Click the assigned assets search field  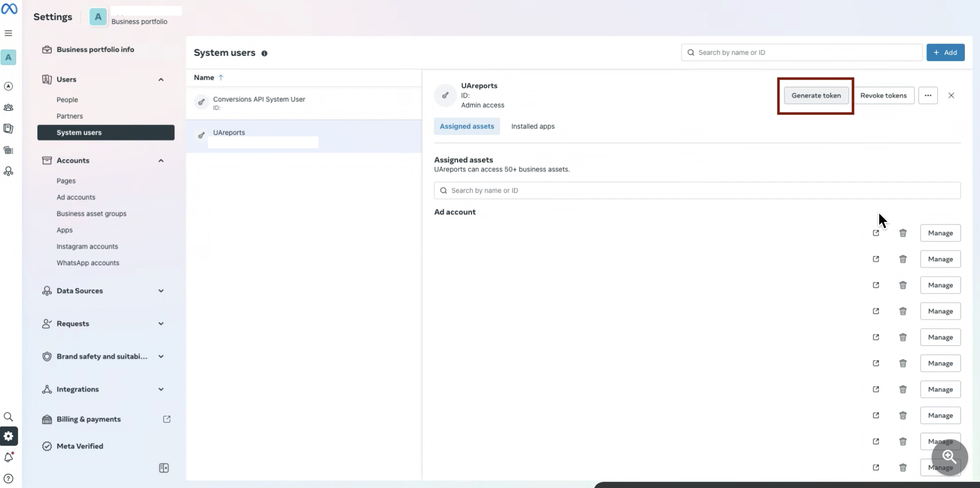coord(697,191)
